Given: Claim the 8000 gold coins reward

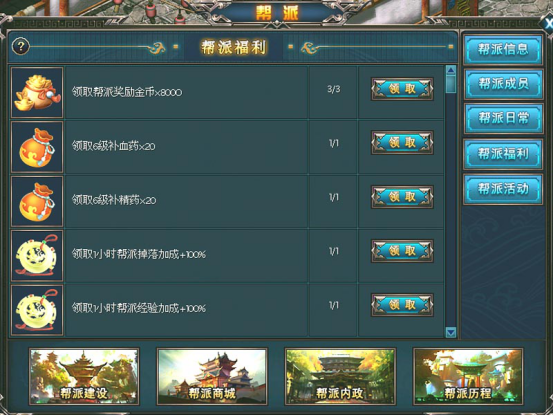Looking at the screenshot, I should point(402,89).
